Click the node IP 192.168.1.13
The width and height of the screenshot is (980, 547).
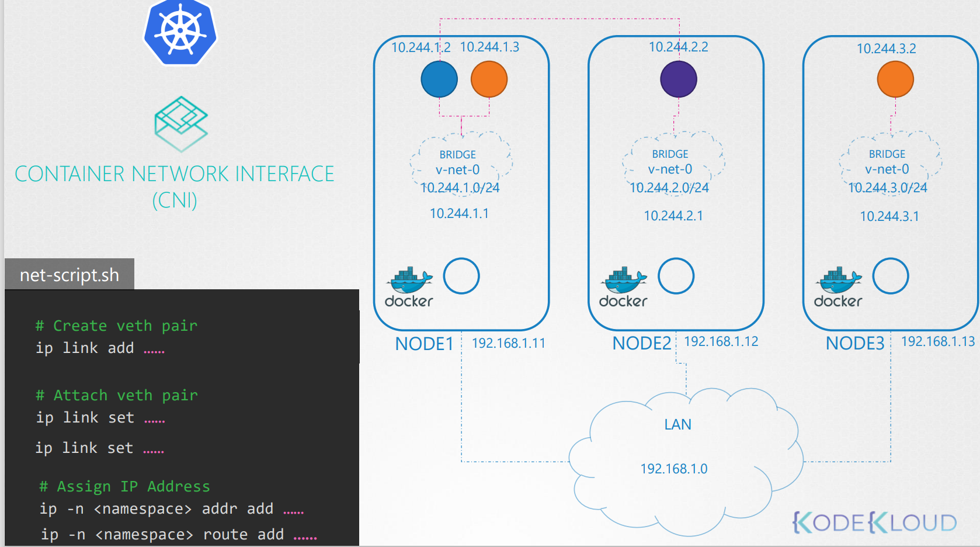point(938,341)
